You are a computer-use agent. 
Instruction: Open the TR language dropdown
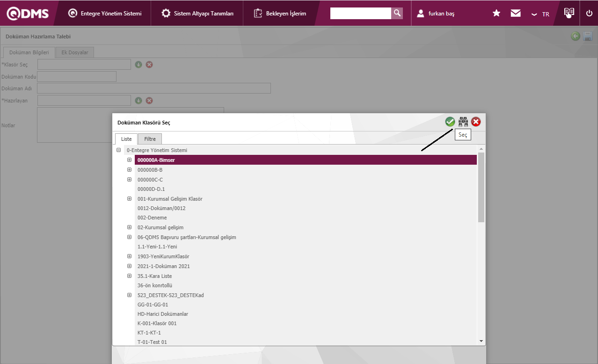[540, 14]
